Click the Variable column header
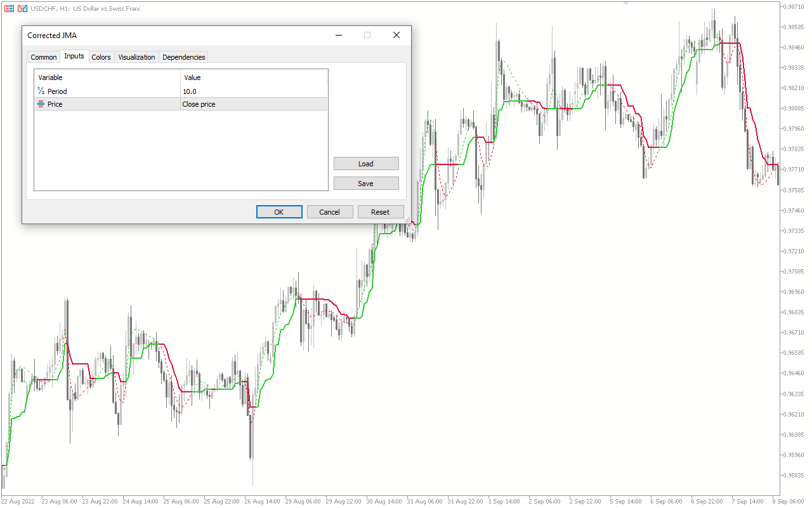Image resolution: width=812 pixels, height=508 pixels. click(x=108, y=77)
